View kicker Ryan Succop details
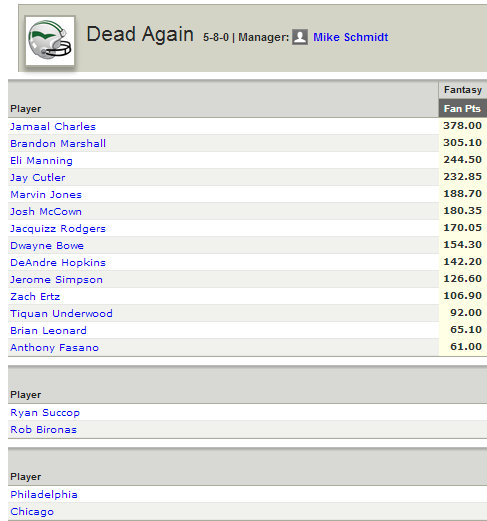The image size is (487, 521). point(45,413)
